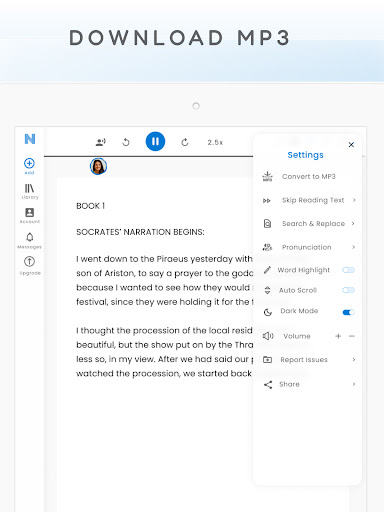Click the Upgrade arrow icon
Image resolution: width=384 pixels, height=512 pixels.
click(x=29, y=262)
